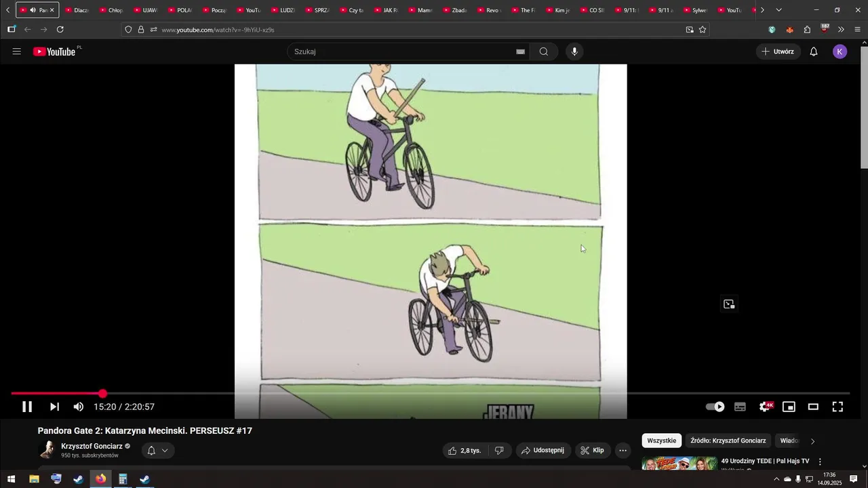Create a clip with Klip button
Screen dimensions: 868x488
(x=593, y=450)
